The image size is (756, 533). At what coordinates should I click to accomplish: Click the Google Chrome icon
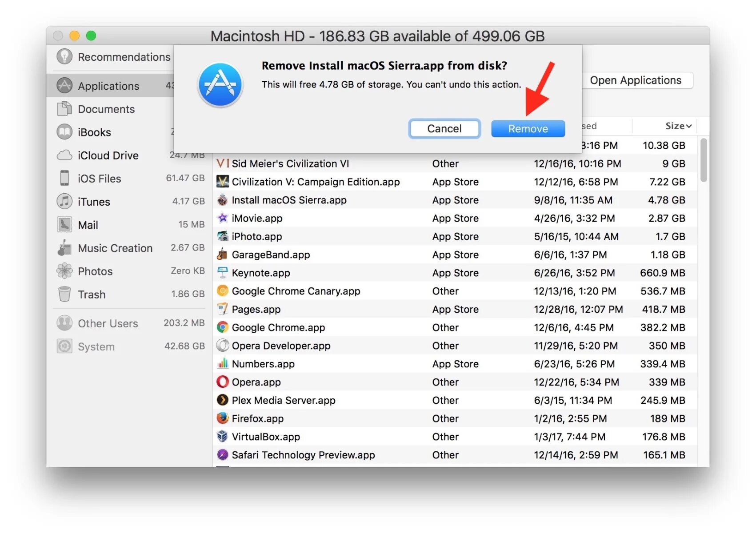(223, 327)
